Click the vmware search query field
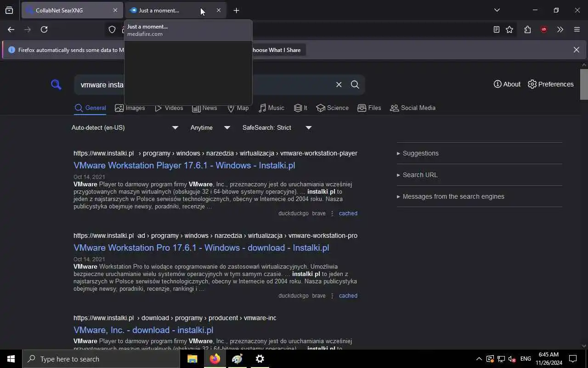 tap(202, 85)
